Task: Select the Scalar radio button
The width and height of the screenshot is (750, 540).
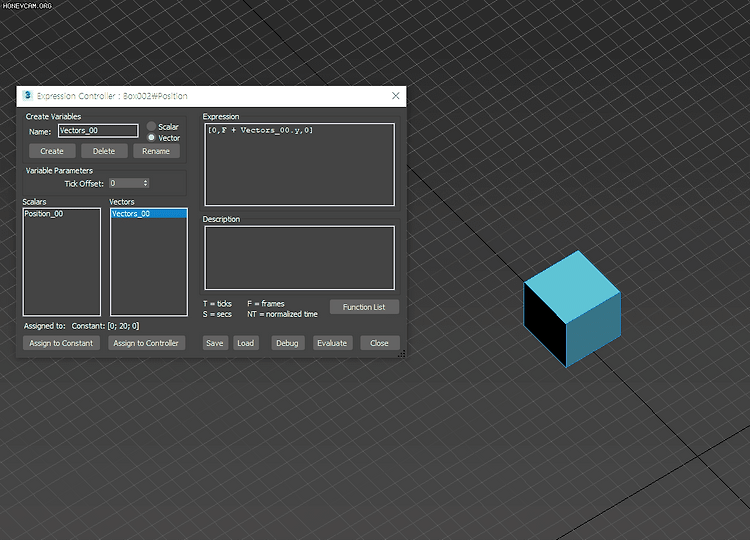Action: click(151, 126)
